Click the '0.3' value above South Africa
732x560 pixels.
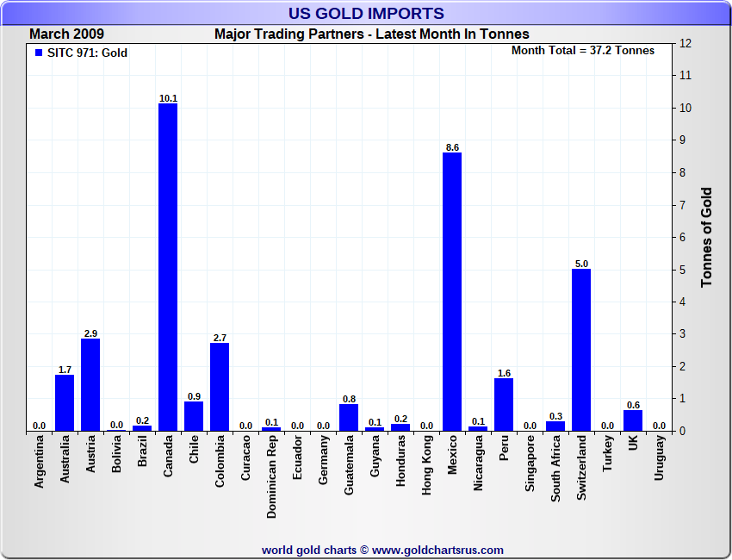[555, 416]
